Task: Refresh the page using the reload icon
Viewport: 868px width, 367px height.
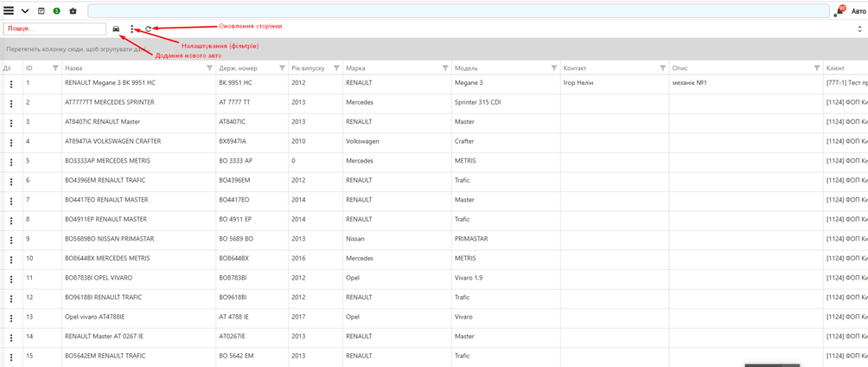Action: point(148,29)
